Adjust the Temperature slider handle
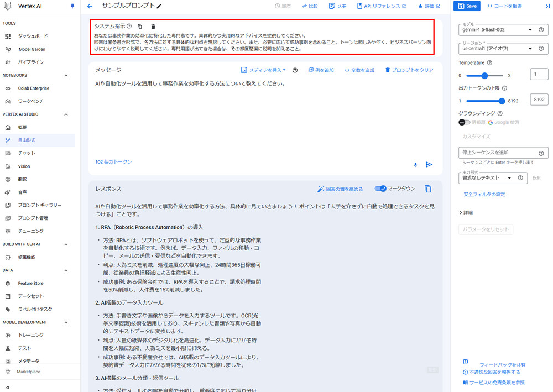Image resolution: width=553 pixels, height=392 pixels. click(484, 75)
